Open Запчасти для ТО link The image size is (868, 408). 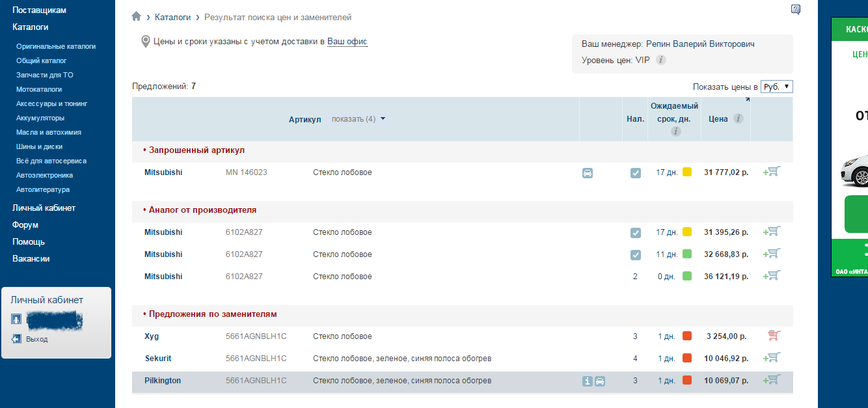click(x=45, y=75)
